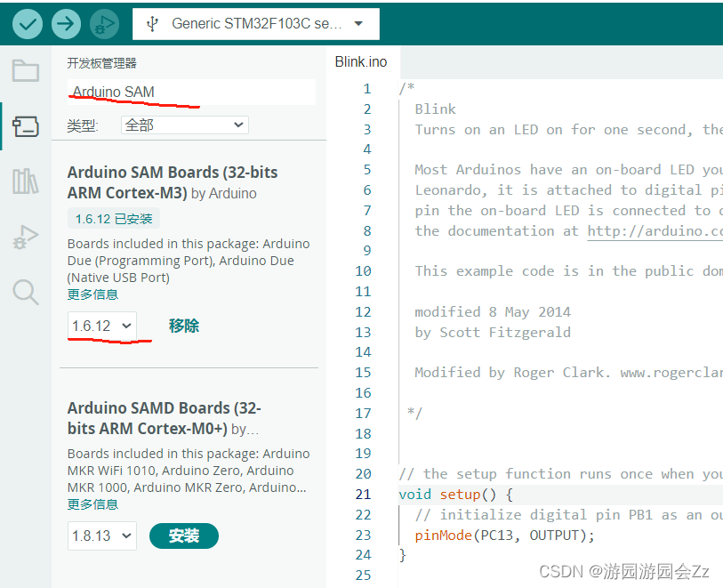Click the closing brace on line 24
Screen dimensions: 723x588
coord(403,555)
